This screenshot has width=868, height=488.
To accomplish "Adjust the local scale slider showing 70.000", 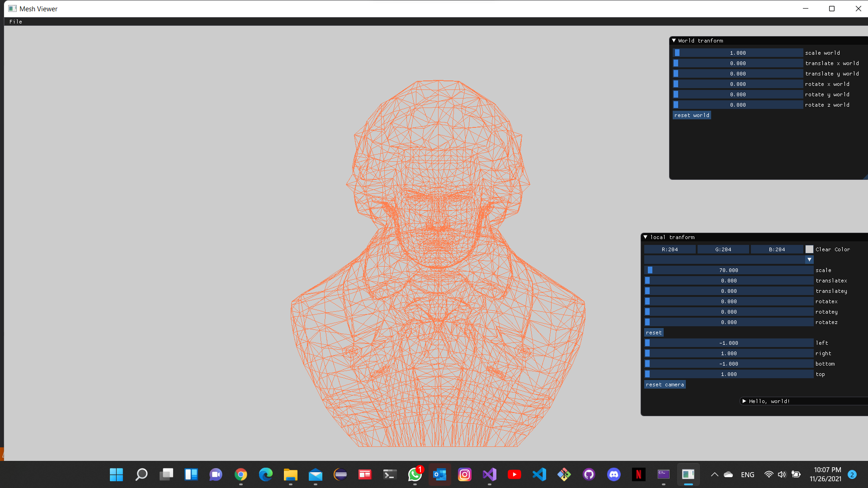I will 728,270.
